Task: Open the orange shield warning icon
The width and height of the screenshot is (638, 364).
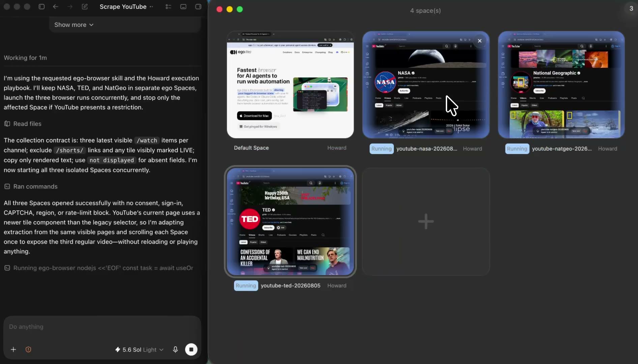Action: 28,350
